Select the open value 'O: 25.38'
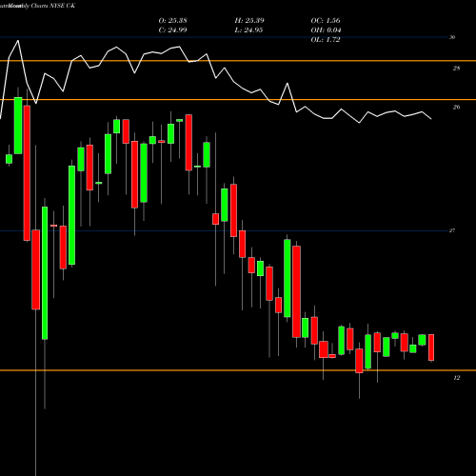Viewport: 476px width, 476px height. (x=172, y=21)
